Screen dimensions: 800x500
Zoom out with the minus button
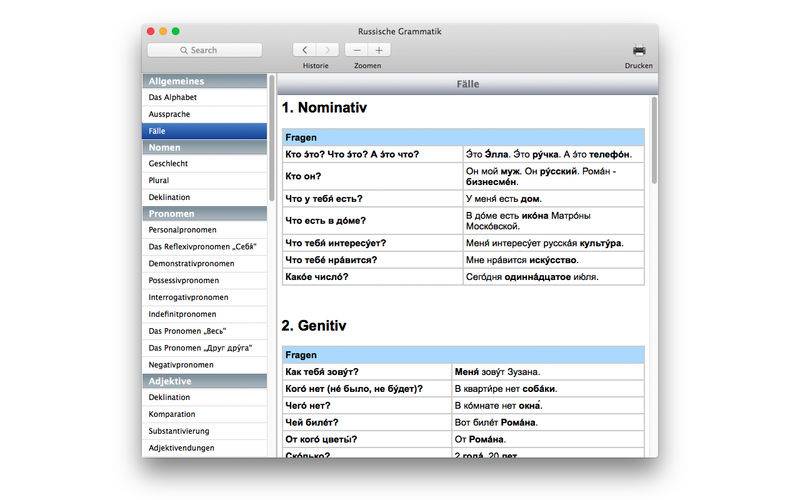[357, 50]
